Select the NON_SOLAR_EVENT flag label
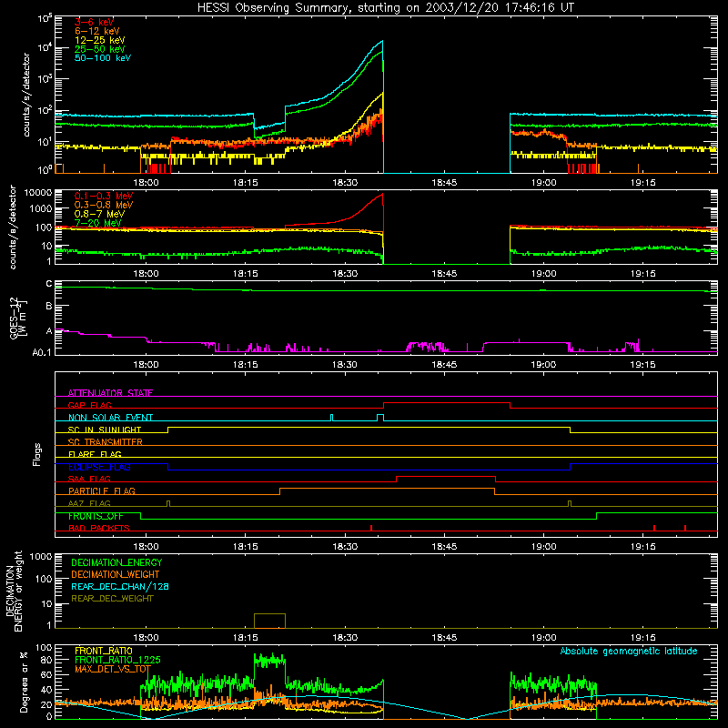Image resolution: width=728 pixels, height=728 pixels. pos(110,418)
